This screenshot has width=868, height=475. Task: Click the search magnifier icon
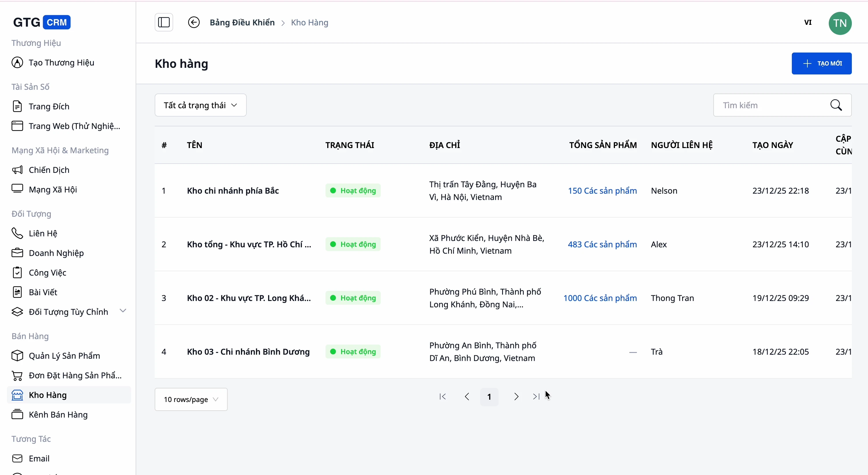point(836,105)
